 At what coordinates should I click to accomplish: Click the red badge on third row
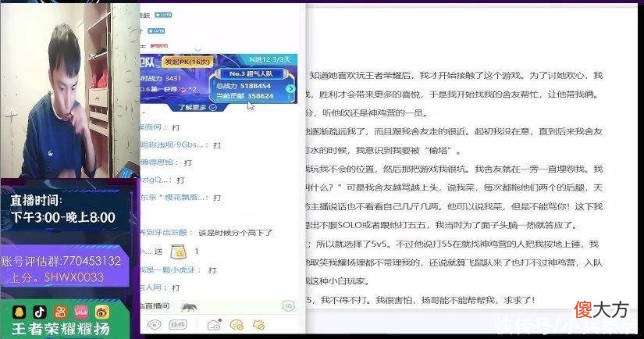(x=159, y=46)
